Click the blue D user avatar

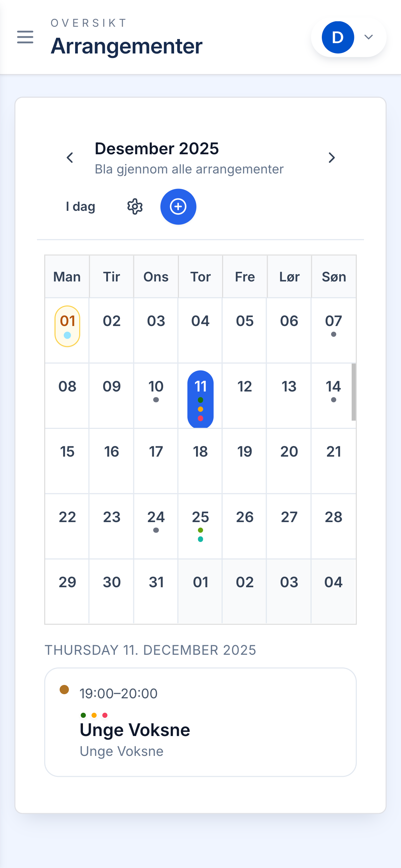(338, 37)
